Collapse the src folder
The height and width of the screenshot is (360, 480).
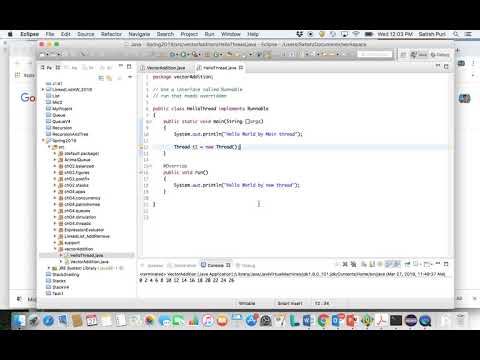point(49,147)
